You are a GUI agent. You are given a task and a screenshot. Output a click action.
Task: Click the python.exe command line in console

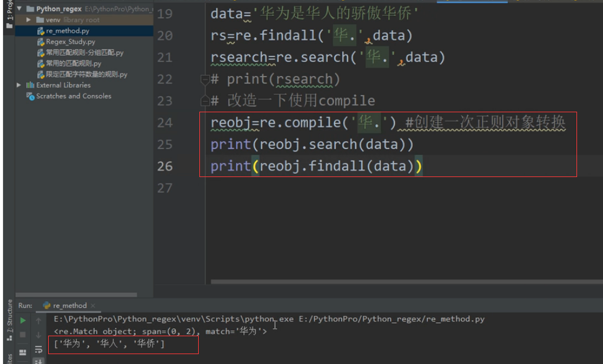[x=269, y=319]
